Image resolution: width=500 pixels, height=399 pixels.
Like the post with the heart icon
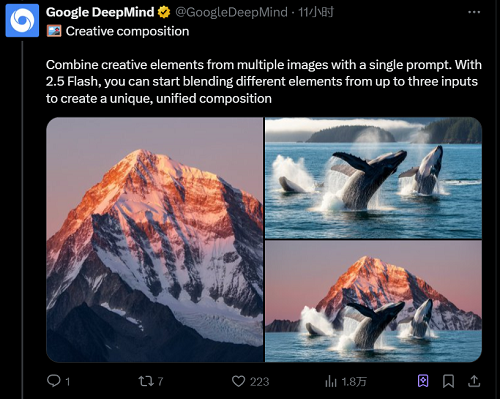[238, 381]
